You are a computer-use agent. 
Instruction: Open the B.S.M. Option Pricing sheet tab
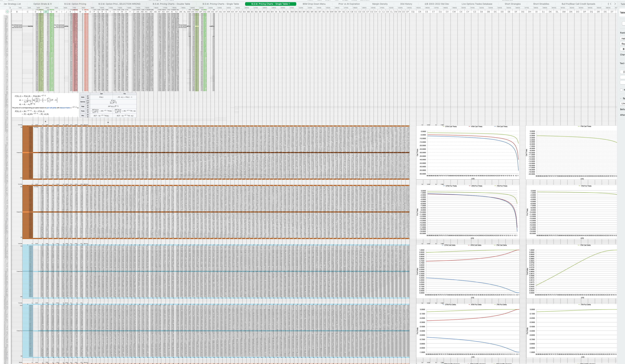[75, 4]
